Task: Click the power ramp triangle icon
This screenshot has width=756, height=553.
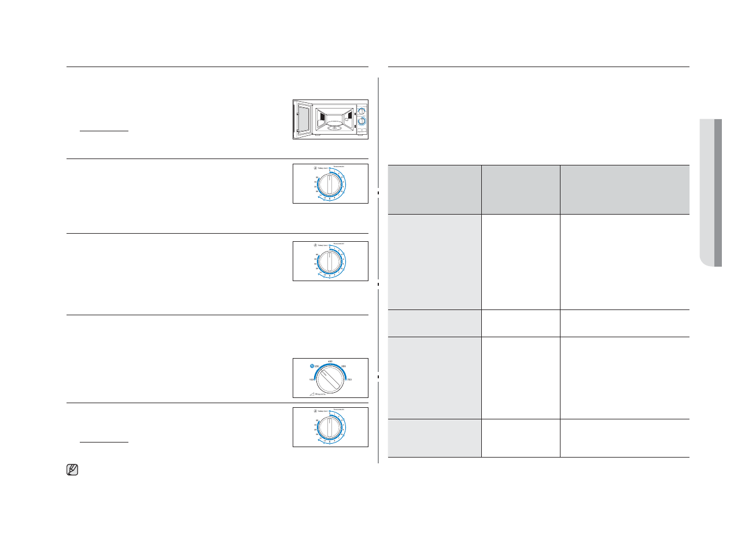Action: (x=311, y=394)
